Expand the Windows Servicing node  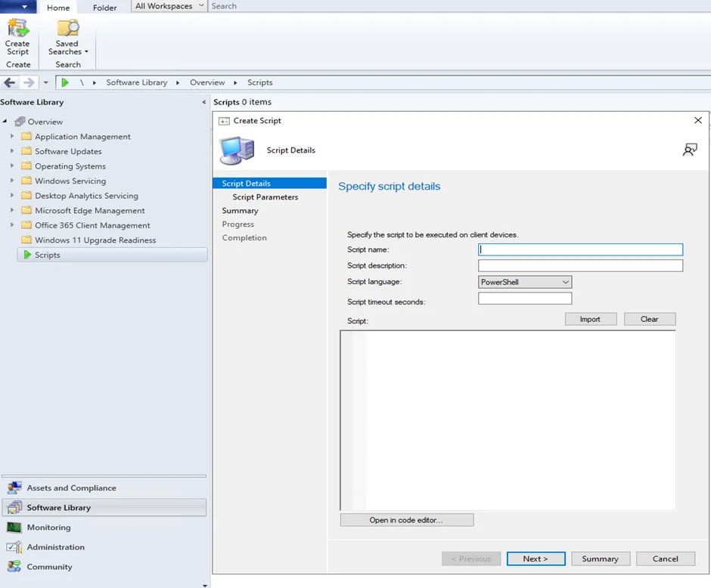(x=12, y=181)
